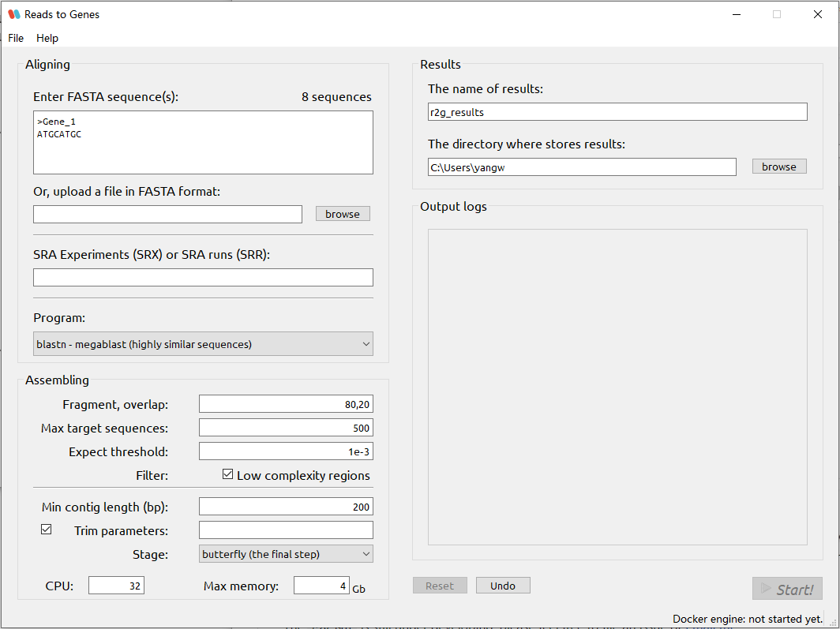Screen dimensions: 840x629
Task: Click the Reset button
Action: tap(440, 585)
